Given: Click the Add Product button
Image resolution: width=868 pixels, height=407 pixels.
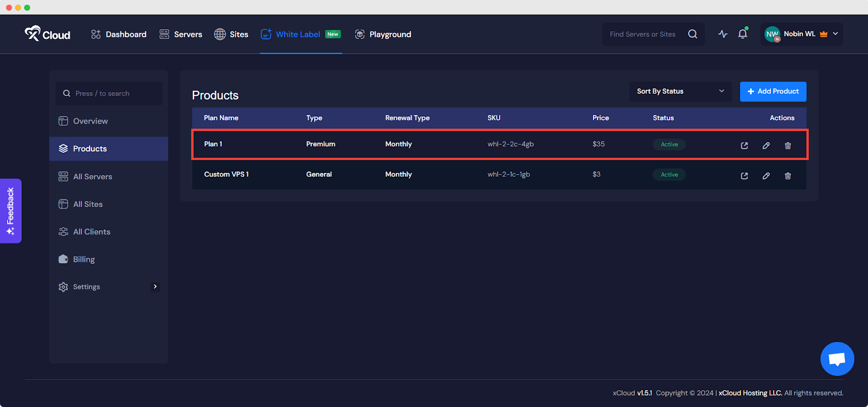Looking at the screenshot, I should pyautogui.click(x=773, y=92).
